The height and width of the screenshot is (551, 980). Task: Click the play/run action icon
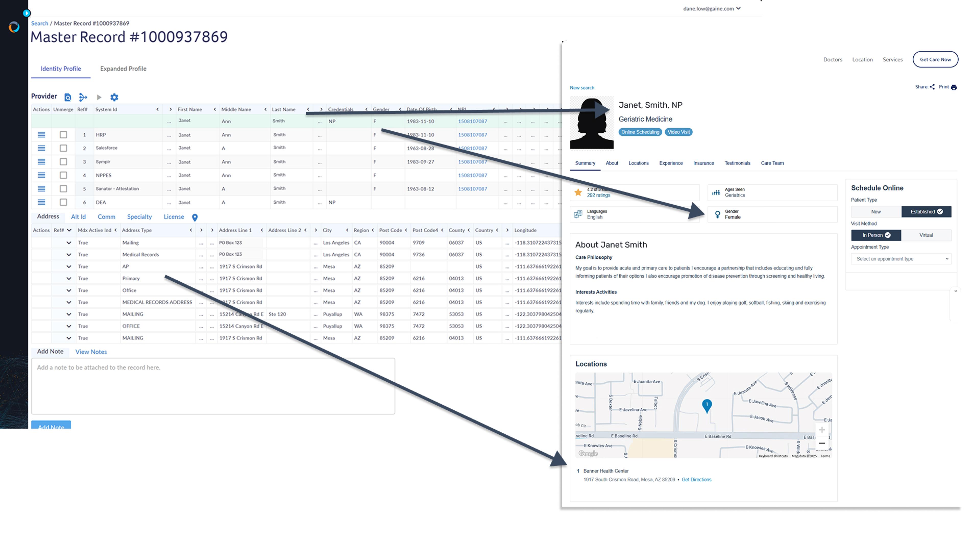pos(99,97)
